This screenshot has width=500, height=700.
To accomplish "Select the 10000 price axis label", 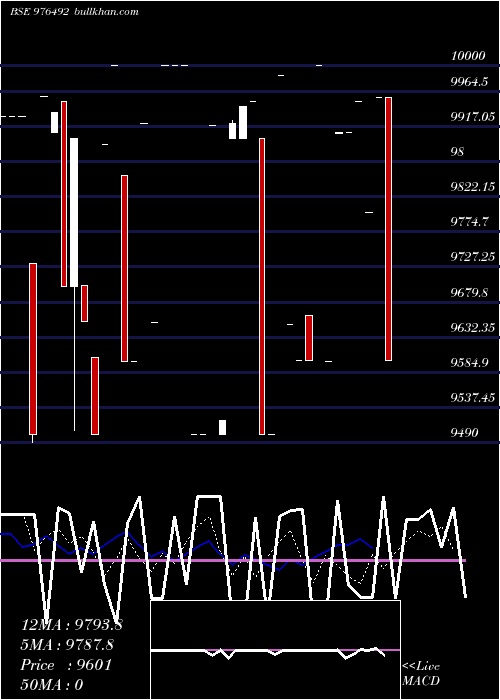I will point(468,56).
